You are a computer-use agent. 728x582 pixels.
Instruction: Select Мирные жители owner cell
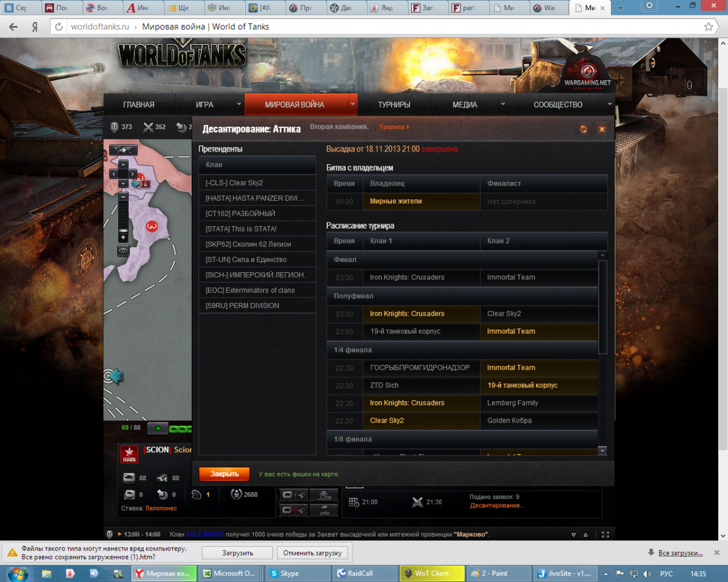[x=422, y=201]
